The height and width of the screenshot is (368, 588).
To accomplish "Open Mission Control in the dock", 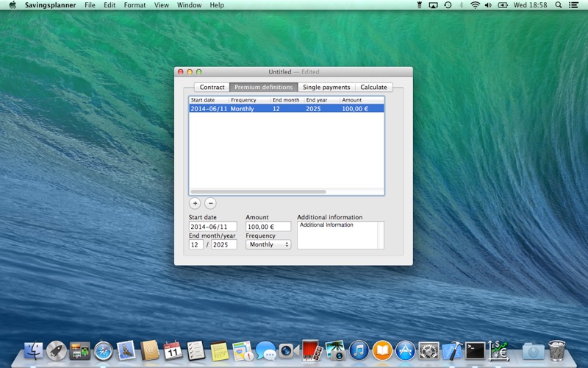I will (x=79, y=351).
